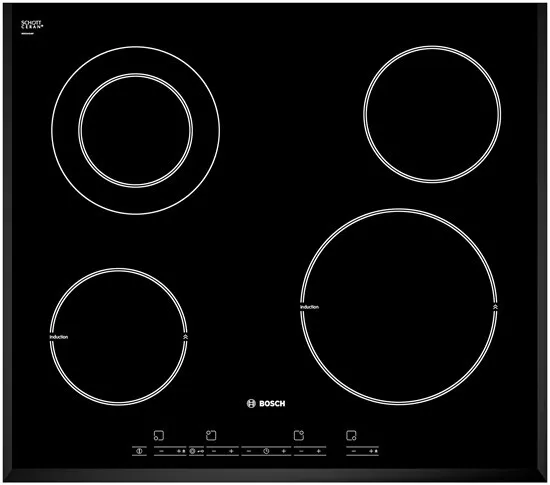The height and width of the screenshot is (485, 550).
Task: Select the front-left zone indicator icon
Action: [x=159, y=435]
